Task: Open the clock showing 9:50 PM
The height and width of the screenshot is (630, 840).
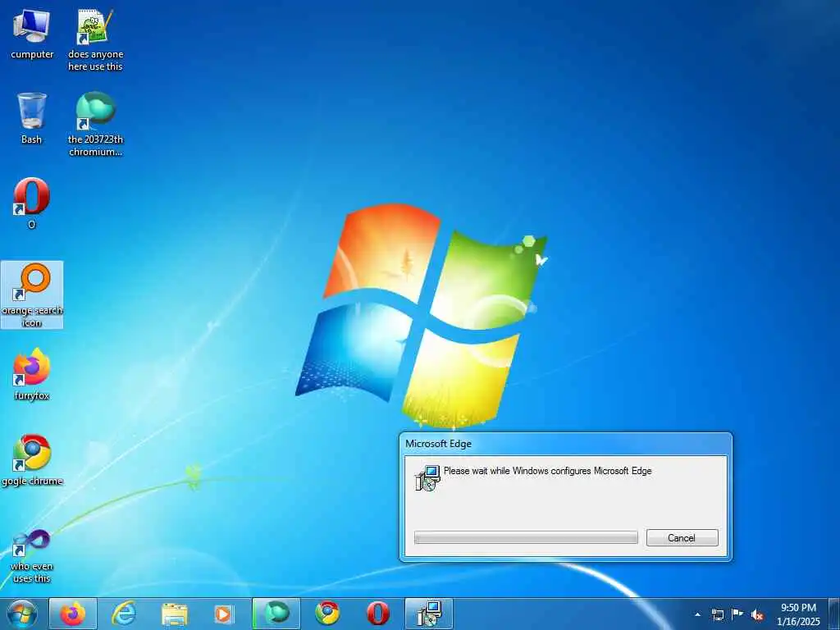Action: [798, 608]
